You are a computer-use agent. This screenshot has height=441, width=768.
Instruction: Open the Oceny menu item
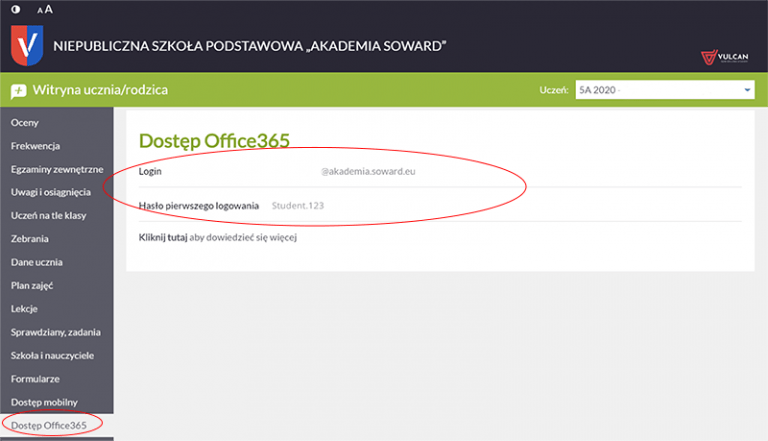[24, 123]
